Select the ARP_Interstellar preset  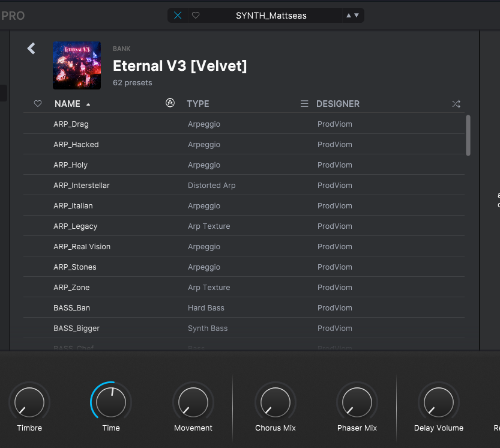click(82, 186)
